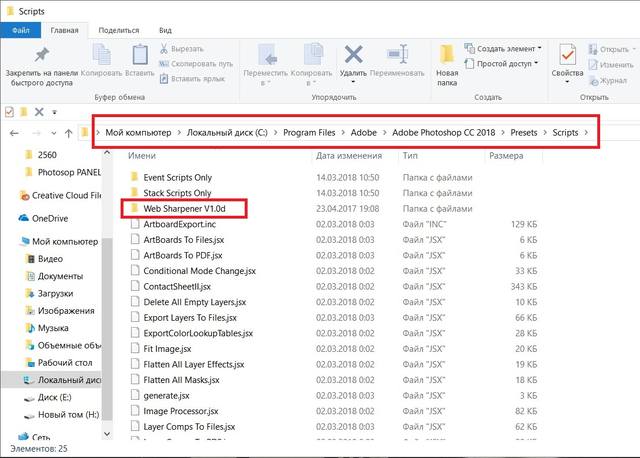Select ArtBoards To Files.jsx
This screenshot has height=458, width=640.
coord(184,240)
